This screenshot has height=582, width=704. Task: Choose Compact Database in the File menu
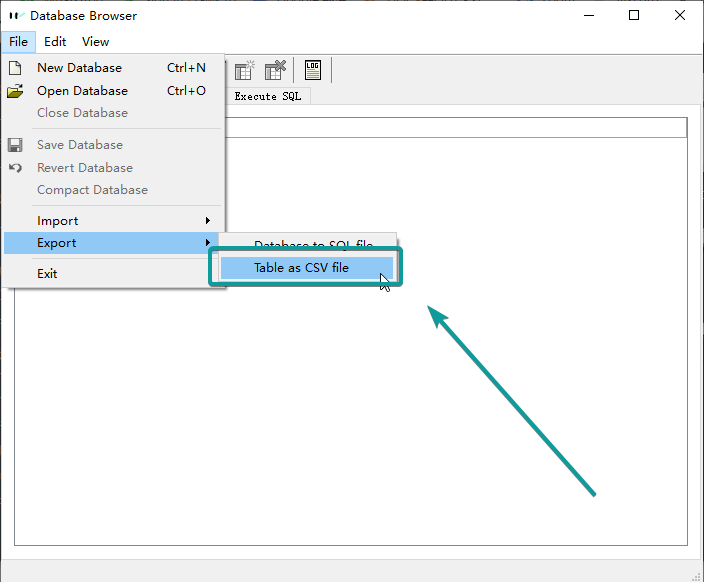pos(92,190)
